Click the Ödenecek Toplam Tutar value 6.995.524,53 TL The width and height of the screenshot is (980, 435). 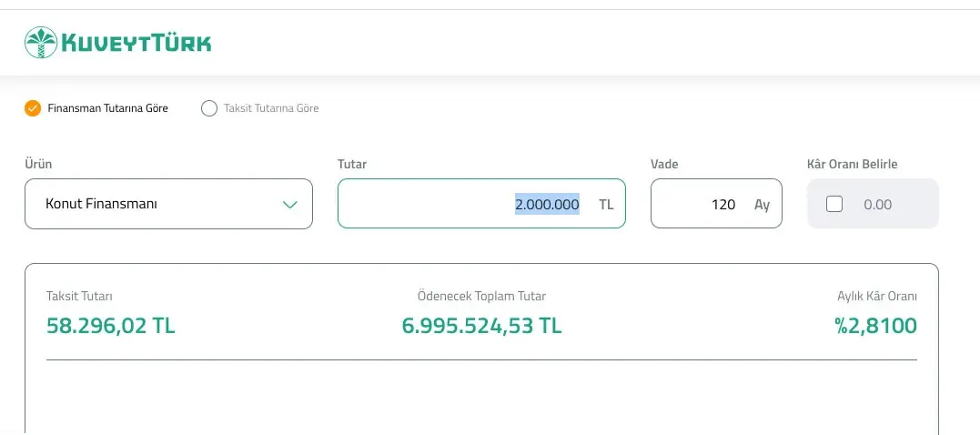(481, 325)
